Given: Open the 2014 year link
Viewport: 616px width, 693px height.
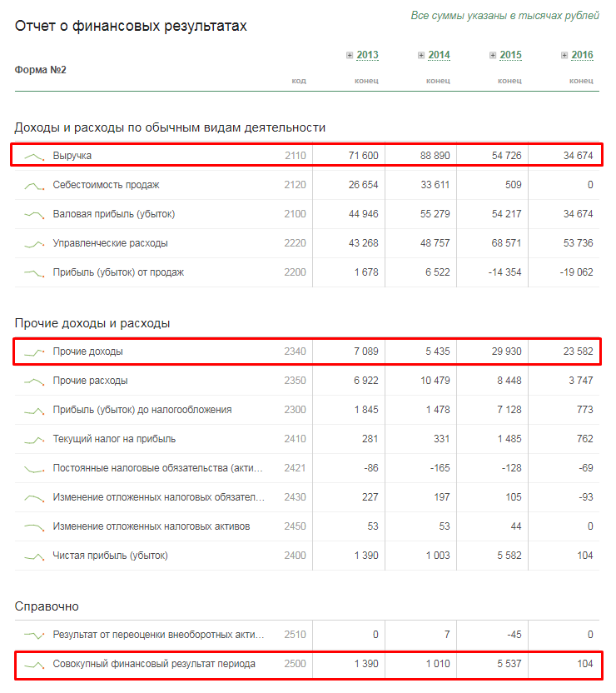Looking at the screenshot, I should point(439,55).
